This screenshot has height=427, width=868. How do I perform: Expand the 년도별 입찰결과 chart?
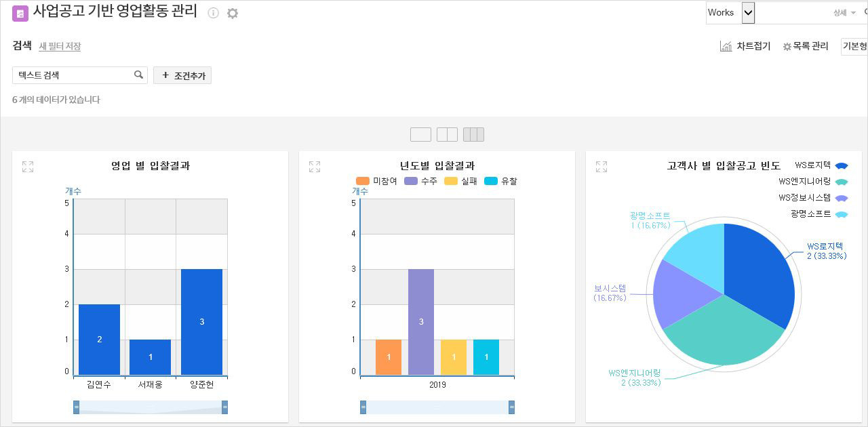pyautogui.click(x=315, y=167)
